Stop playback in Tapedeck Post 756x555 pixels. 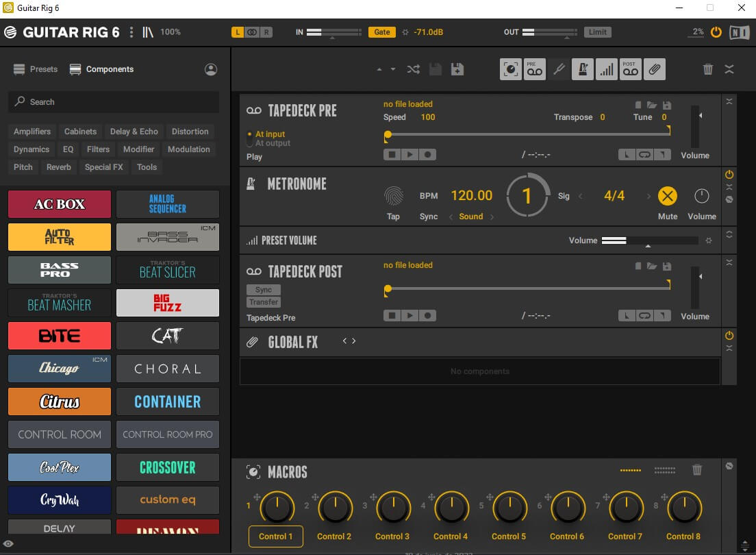(392, 316)
